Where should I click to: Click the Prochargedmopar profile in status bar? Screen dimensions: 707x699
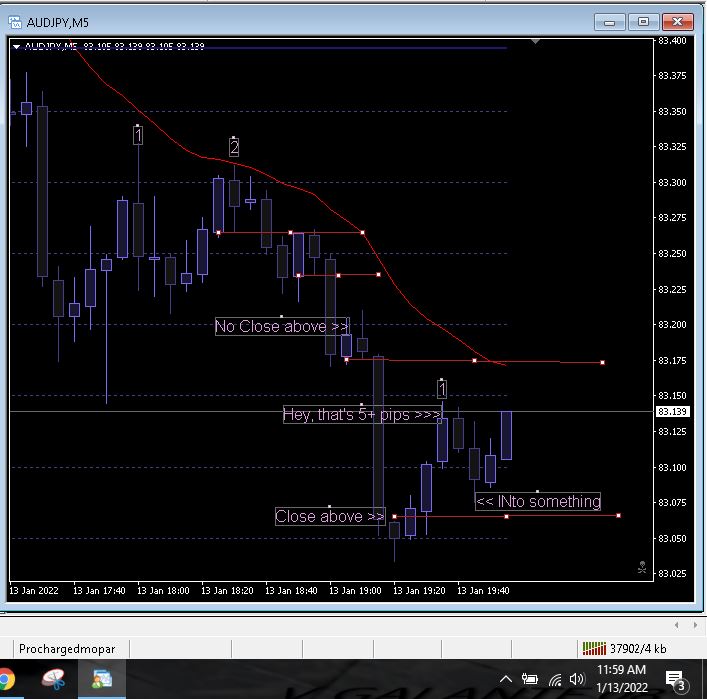click(x=67, y=649)
